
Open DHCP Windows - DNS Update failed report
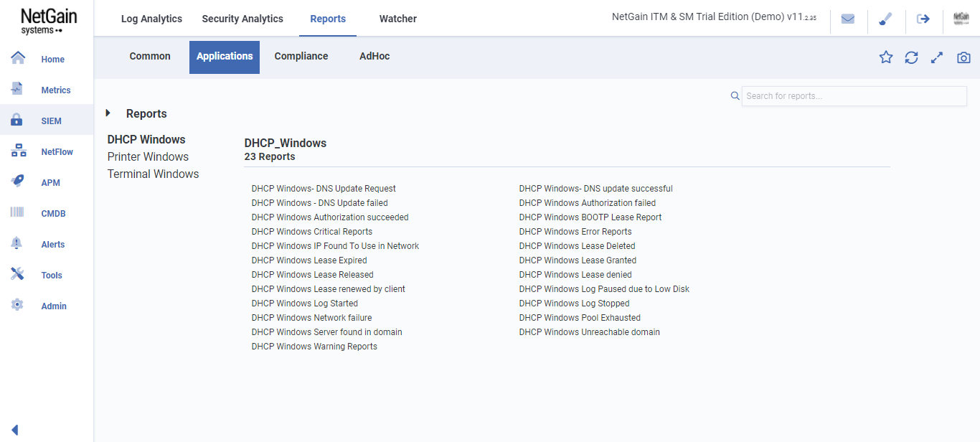click(x=319, y=202)
